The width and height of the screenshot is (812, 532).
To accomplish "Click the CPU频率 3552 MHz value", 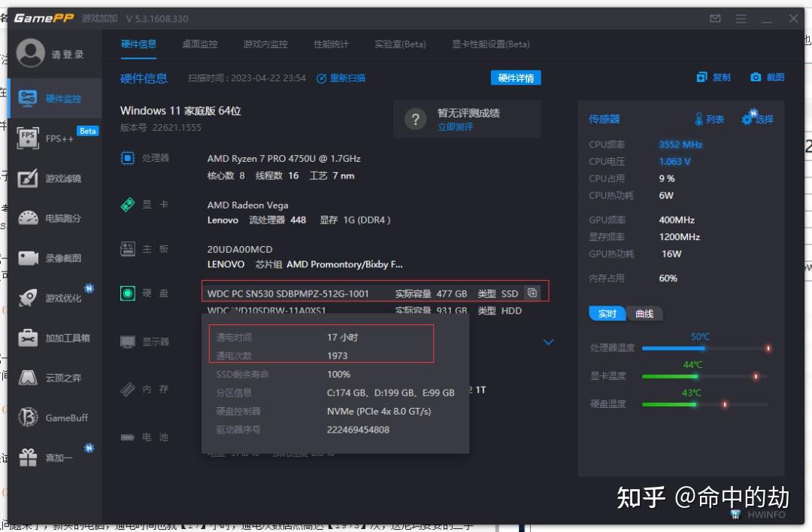I will coord(680,144).
